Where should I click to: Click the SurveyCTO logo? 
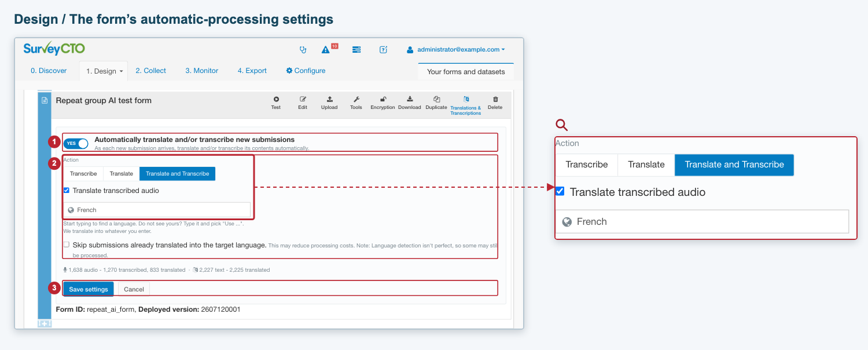54,49
